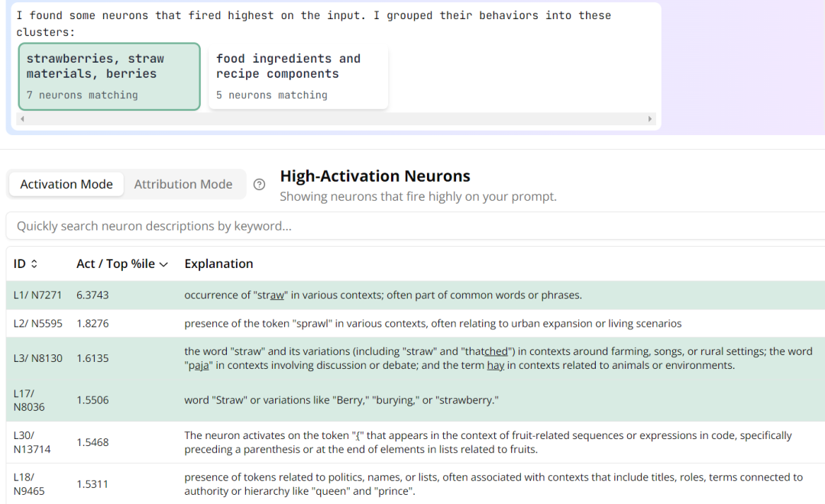Switch to Attribution Mode
The image size is (825, 504).
[183, 184]
